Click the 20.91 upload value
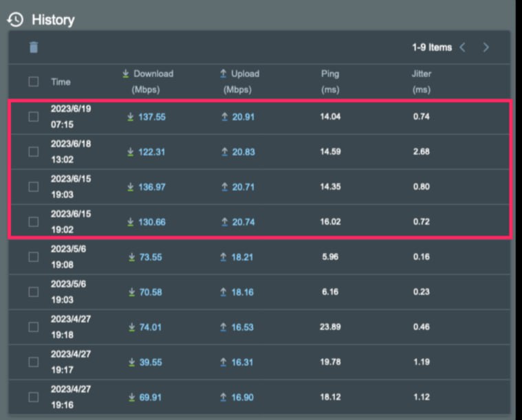This screenshot has width=522, height=420. click(243, 117)
